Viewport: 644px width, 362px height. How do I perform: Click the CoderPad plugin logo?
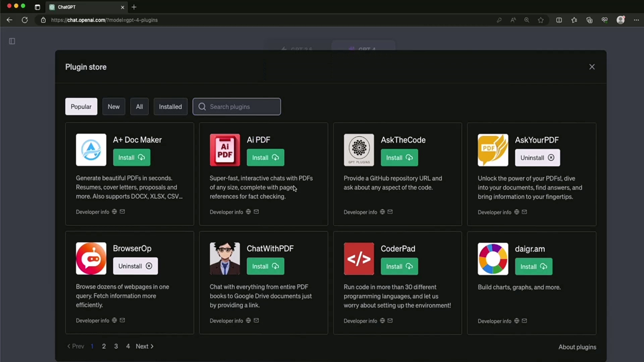click(359, 259)
